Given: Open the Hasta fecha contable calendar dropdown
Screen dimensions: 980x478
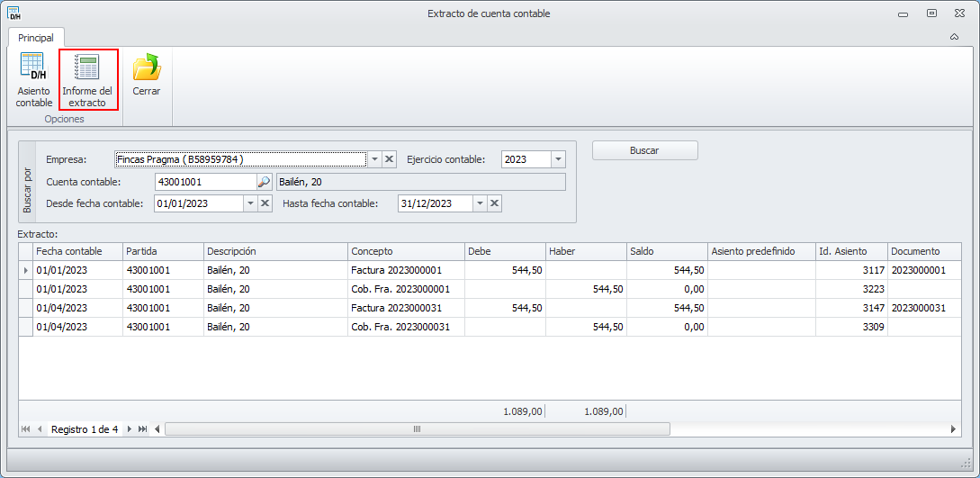Looking at the screenshot, I should (x=480, y=203).
